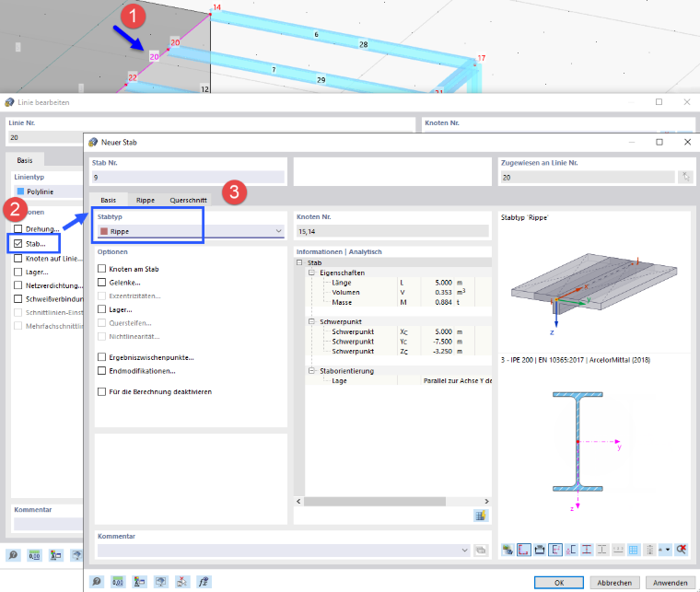Collapse Staborientierung tree node
The image size is (700, 592).
[x=311, y=371]
